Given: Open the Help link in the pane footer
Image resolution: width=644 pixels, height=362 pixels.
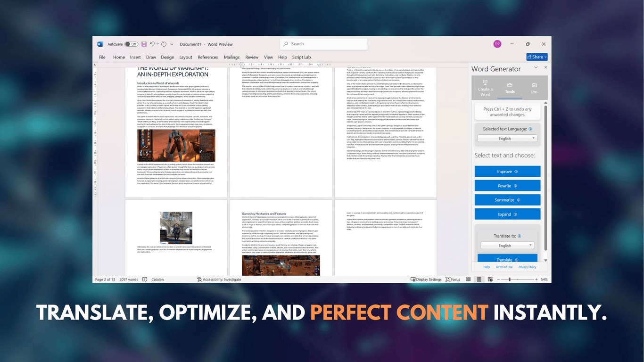Looking at the screenshot, I should coord(487,267).
